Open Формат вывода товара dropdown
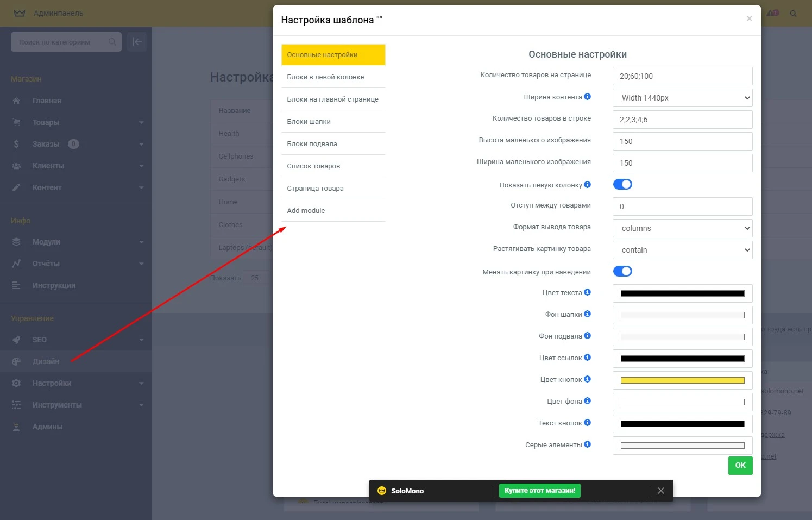Image resolution: width=812 pixels, height=520 pixels. pyautogui.click(x=682, y=228)
